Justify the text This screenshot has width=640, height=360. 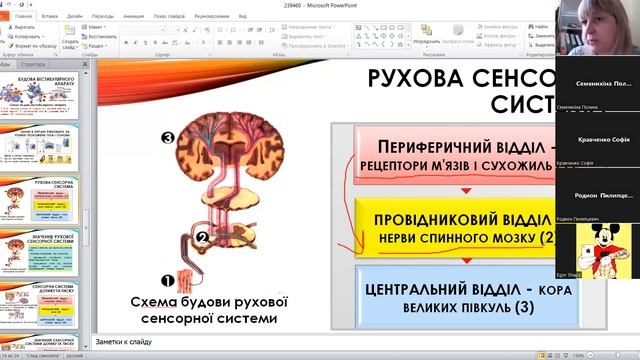coord(249,43)
